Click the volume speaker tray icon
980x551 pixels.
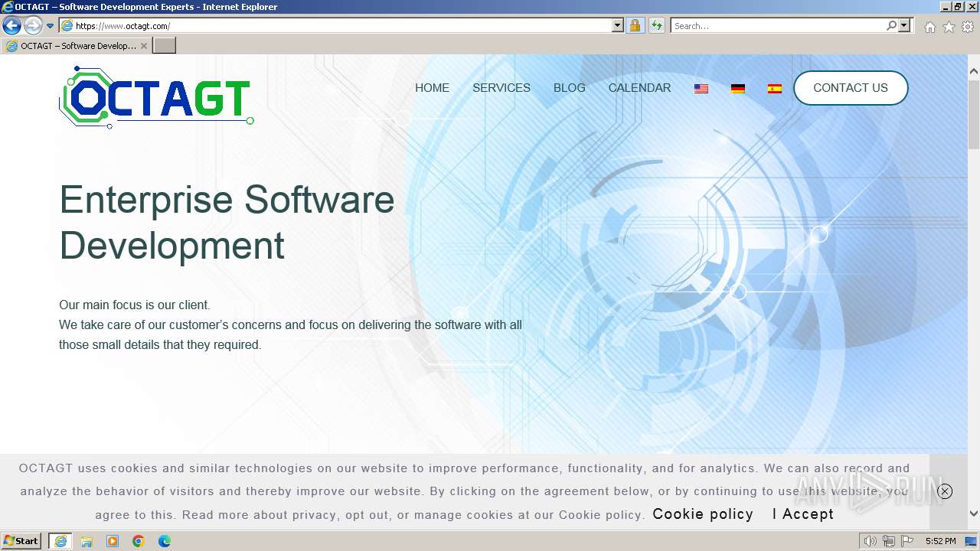tap(870, 541)
